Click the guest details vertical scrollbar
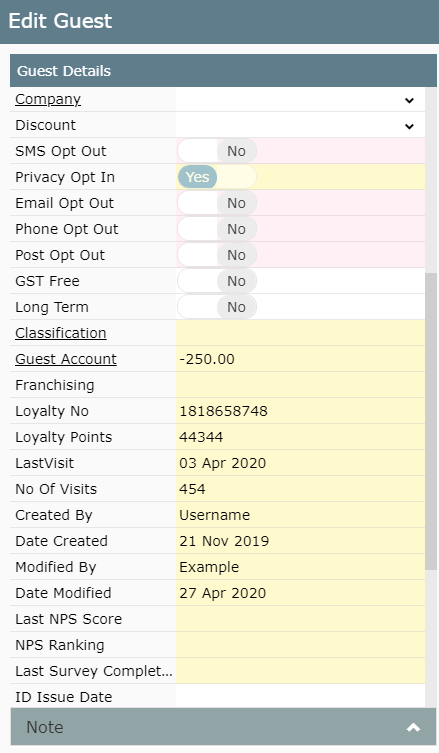Viewport: 439px width, 753px height. tap(431, 421)
